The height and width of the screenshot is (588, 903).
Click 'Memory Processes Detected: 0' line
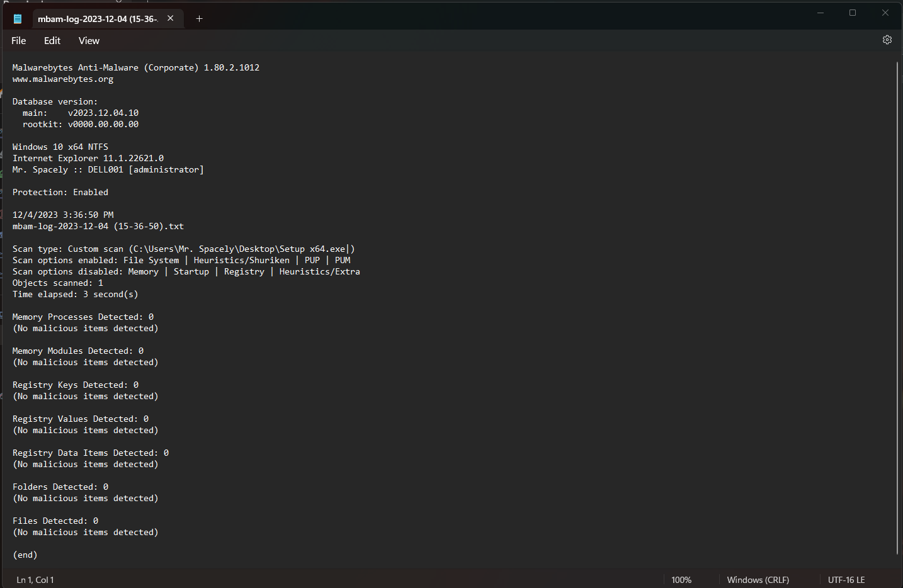point(83,317)
